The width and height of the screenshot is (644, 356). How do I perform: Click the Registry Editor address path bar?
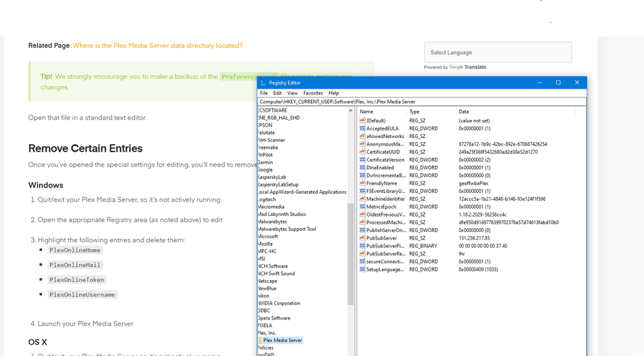point(422,102)
